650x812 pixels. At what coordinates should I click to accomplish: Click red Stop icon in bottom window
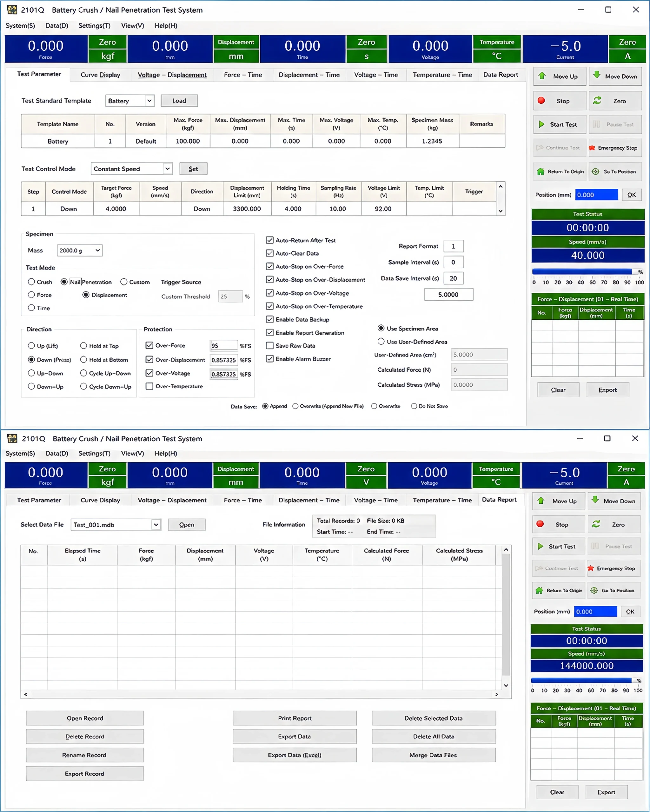click(540, 524)
